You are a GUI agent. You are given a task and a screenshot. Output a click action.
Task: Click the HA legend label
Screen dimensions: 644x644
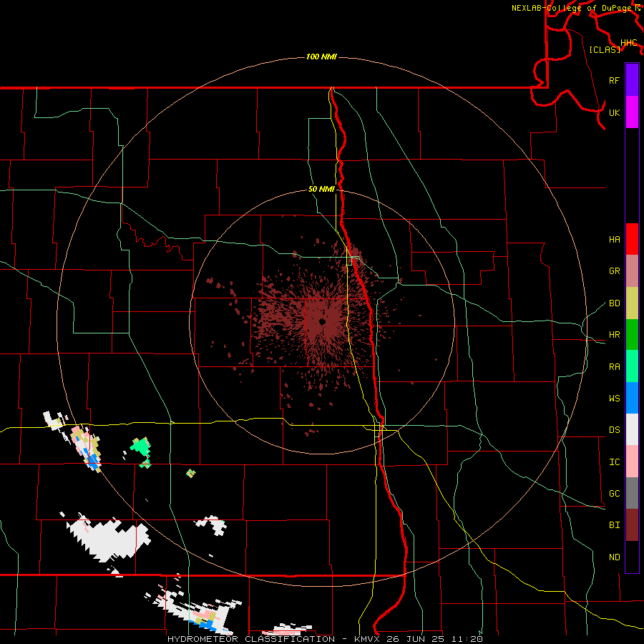click(x=614, y=240)
